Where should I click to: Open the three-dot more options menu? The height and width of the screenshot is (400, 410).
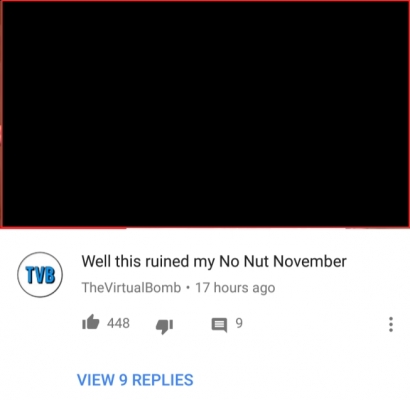point(391,324)
